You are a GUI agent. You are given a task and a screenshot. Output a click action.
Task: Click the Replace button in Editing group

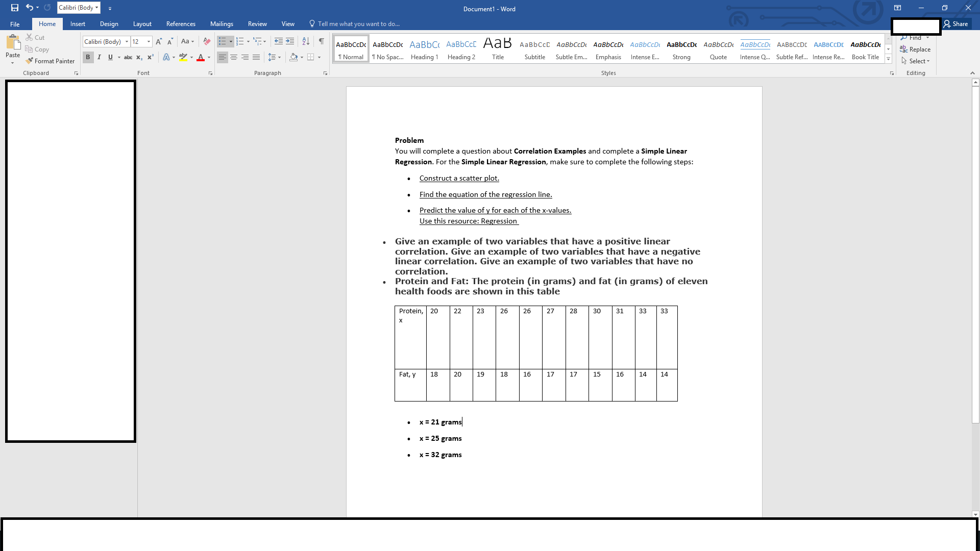(x=915, y=49)
